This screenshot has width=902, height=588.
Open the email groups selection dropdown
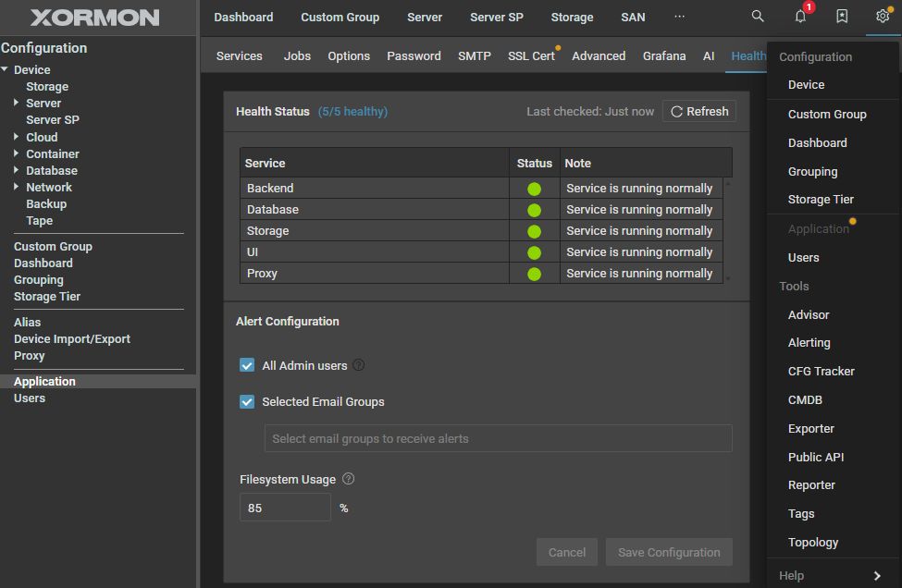[x=498, y=438]
